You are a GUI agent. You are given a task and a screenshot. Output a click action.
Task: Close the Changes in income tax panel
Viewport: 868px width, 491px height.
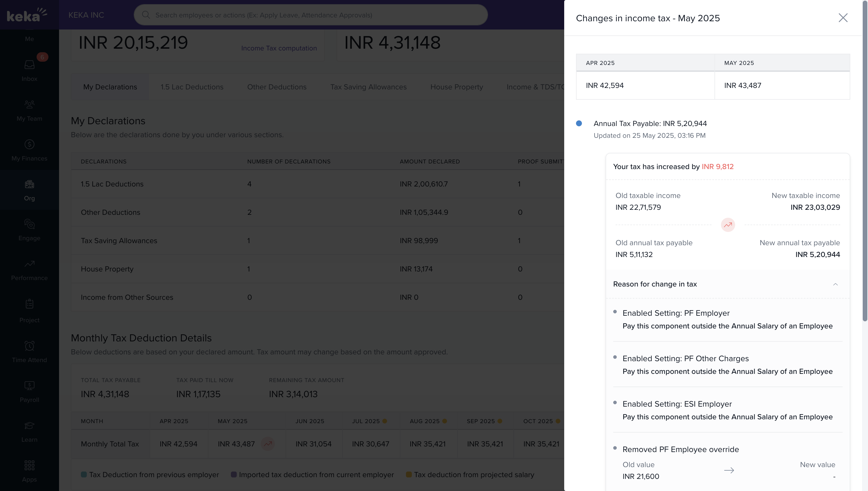pos(843,18)
